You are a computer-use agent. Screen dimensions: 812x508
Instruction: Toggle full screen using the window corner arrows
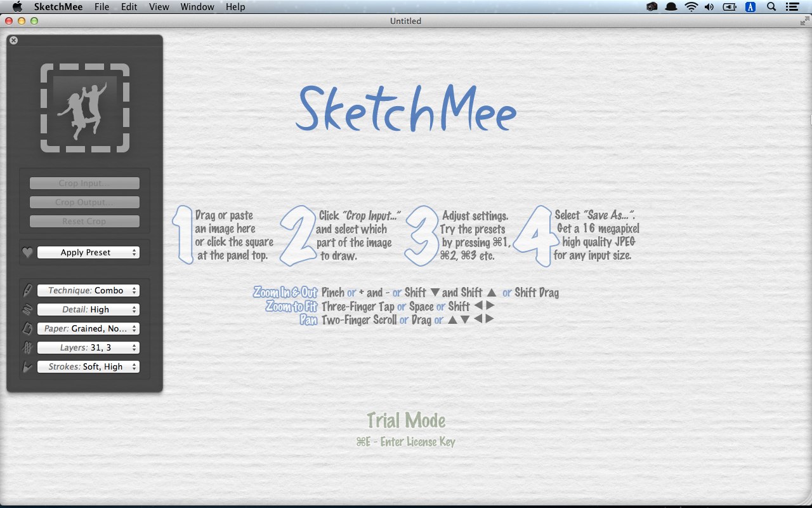805,21
